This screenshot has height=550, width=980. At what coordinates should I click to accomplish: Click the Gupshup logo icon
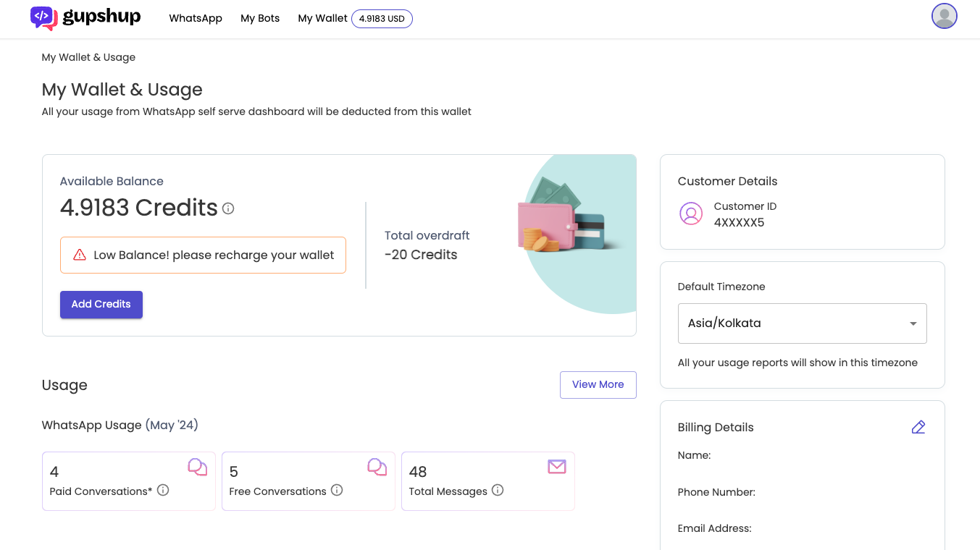[x=43, y=18]
